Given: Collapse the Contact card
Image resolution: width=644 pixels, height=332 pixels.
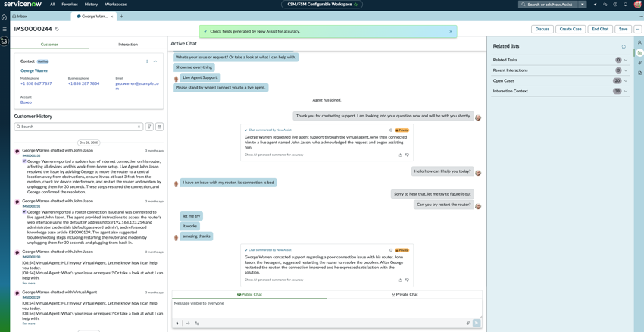Looking at the screenshot, I should click(155, 61).
